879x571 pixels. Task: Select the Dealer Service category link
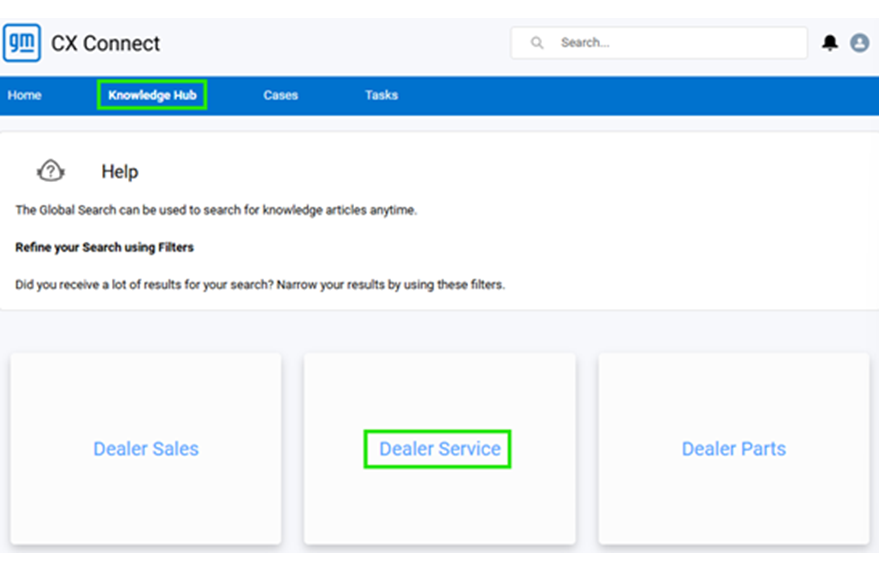point(439,449)
